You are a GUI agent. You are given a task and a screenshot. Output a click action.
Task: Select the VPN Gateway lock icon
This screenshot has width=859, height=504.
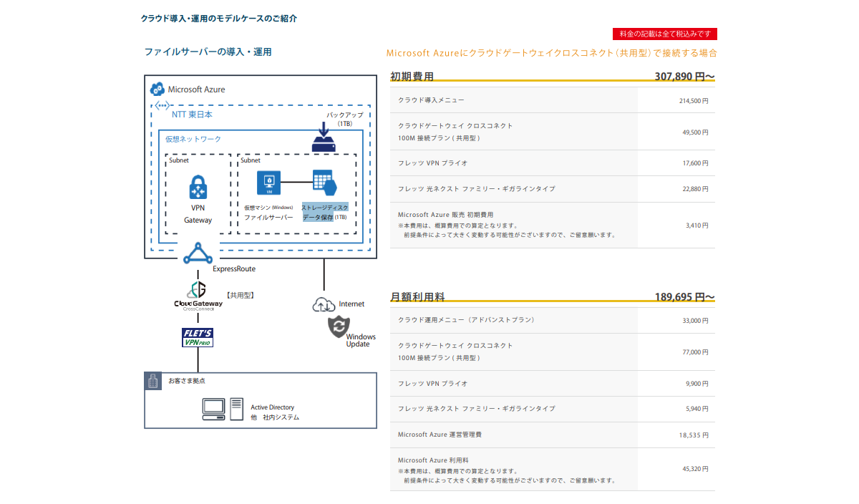coord(198,188)
